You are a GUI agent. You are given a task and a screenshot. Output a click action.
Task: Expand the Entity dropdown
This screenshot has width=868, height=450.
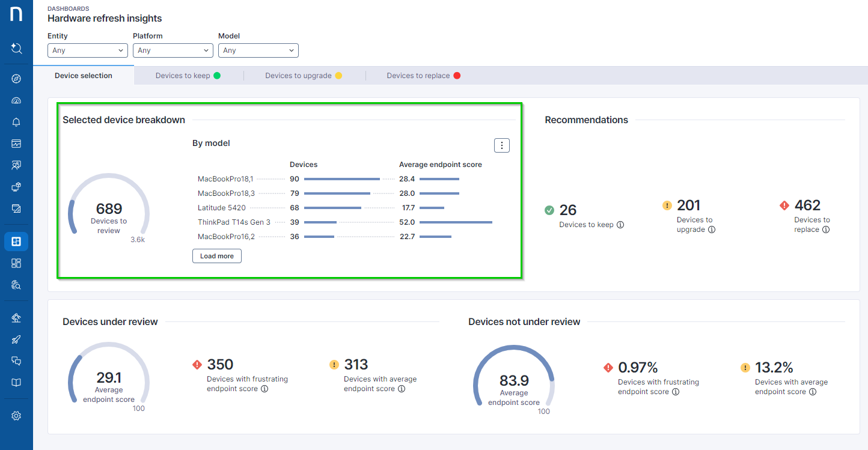coord(87,50)
